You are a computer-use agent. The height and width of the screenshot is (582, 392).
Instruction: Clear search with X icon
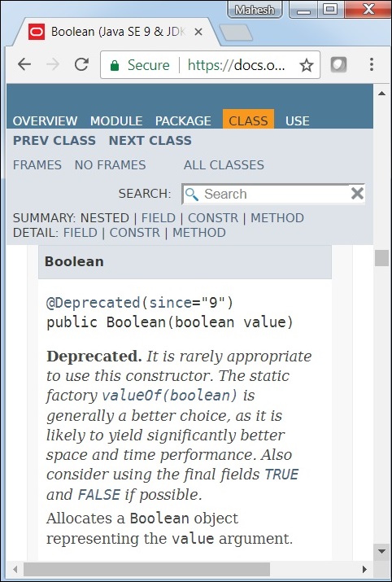pyautogui.click(x=357, y=194)
